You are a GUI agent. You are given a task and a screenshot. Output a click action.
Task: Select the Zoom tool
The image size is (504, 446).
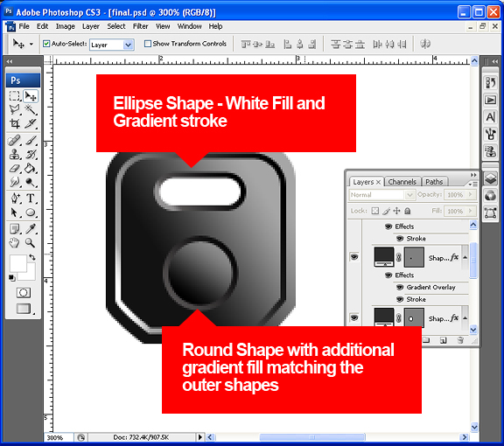point(31,243)
